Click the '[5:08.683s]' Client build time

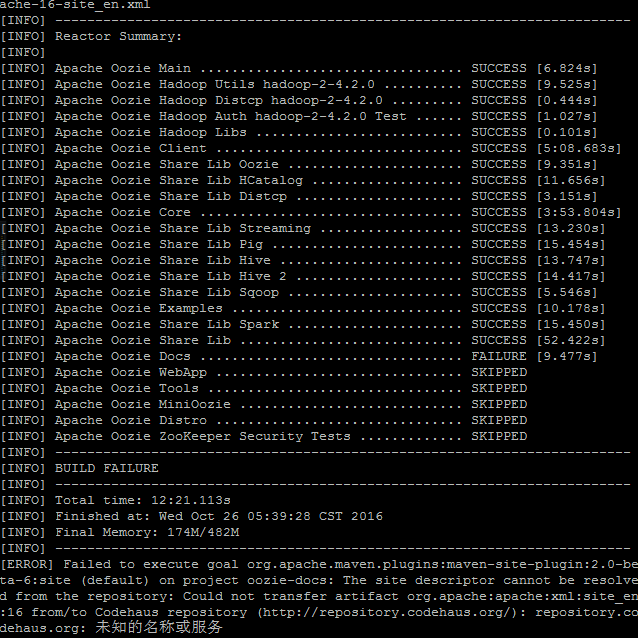pos(579,149)
